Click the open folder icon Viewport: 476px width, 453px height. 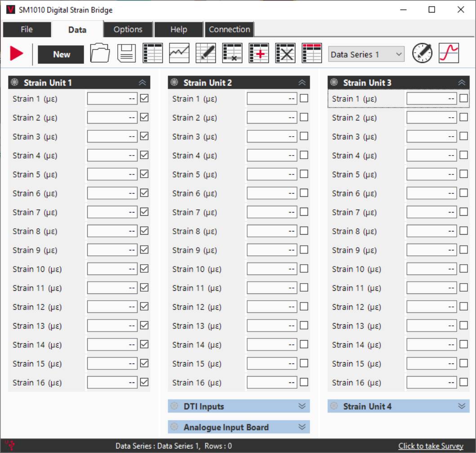[100, 53]
